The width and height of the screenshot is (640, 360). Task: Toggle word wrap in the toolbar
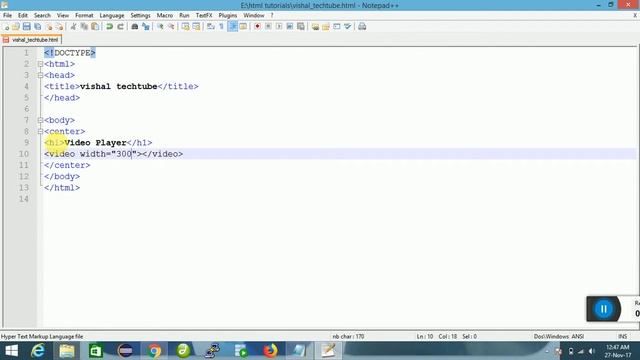(x=211, y=27)
